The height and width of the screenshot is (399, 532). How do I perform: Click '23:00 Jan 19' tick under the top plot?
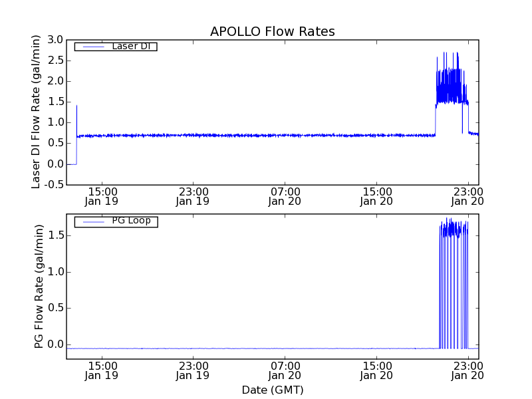193,196
